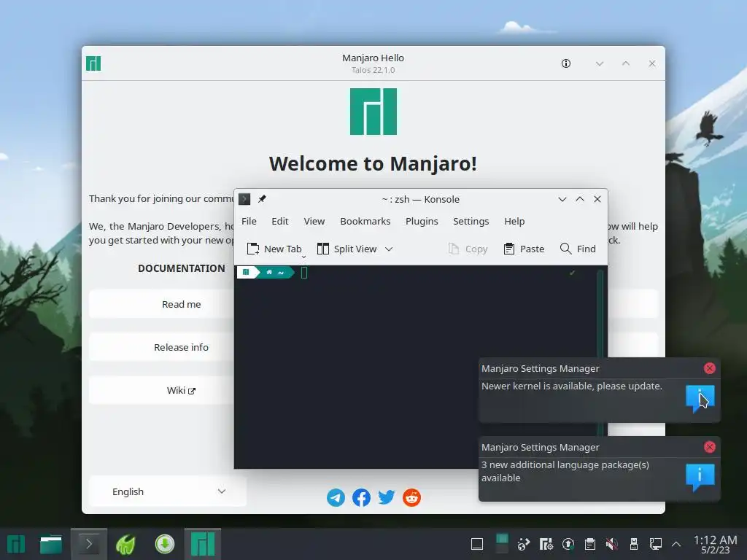The image size is (747, 560).
Task: Open the software updates tray icon
Action: coord(568,544)
